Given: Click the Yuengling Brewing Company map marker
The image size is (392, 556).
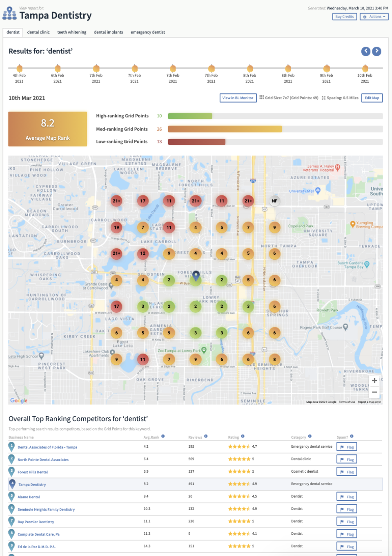Looking at the screenshot, I should 353,224.
